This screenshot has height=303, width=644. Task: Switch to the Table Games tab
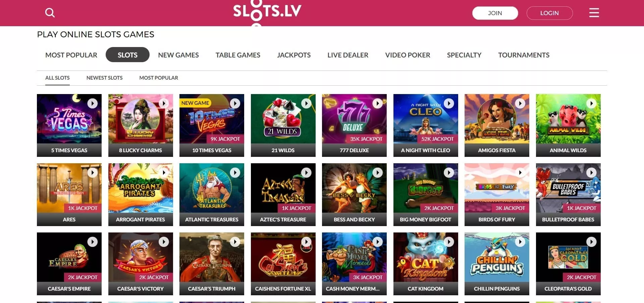[x=238, y=55]
